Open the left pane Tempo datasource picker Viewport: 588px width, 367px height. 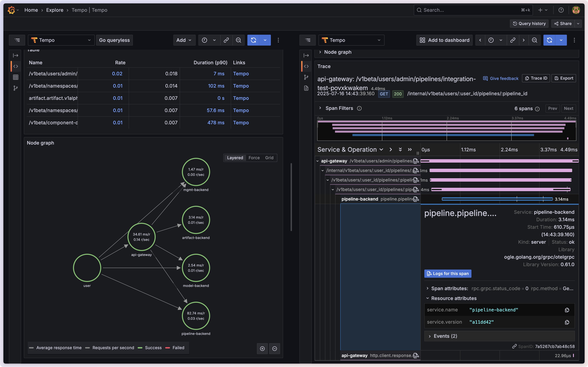(61, 40)
